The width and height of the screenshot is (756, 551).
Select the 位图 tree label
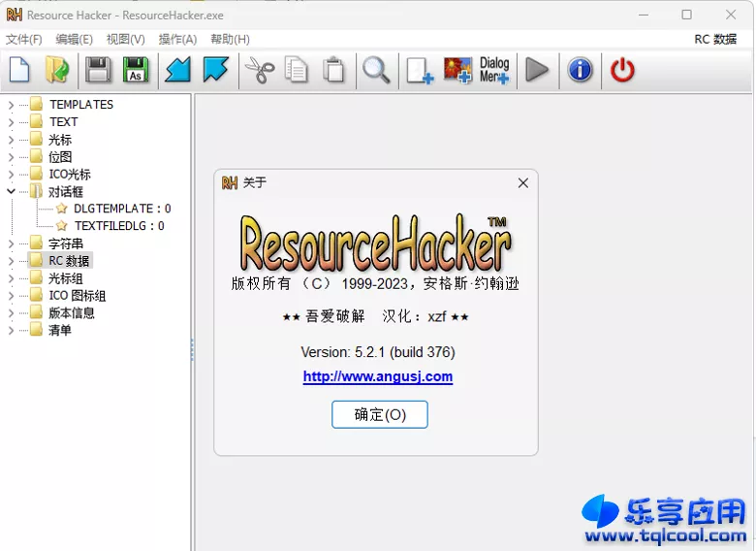coord(60,156)
